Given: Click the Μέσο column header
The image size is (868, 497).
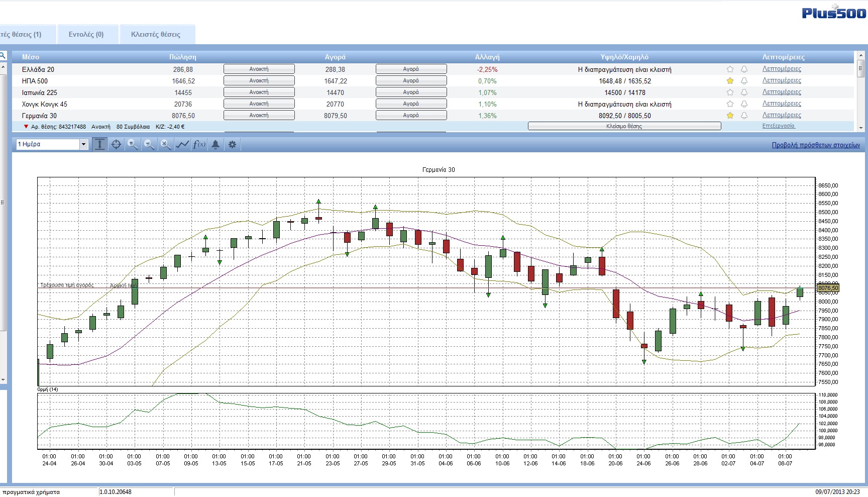Looking at the screenshot, I should (x=31, y=57).
